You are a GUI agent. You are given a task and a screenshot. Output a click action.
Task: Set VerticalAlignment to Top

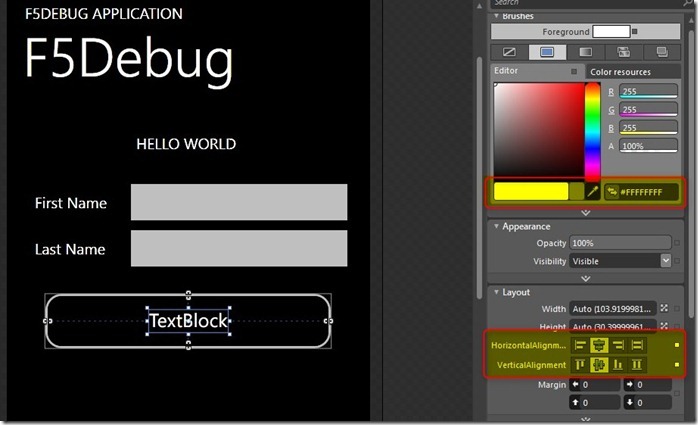[580, 365]
